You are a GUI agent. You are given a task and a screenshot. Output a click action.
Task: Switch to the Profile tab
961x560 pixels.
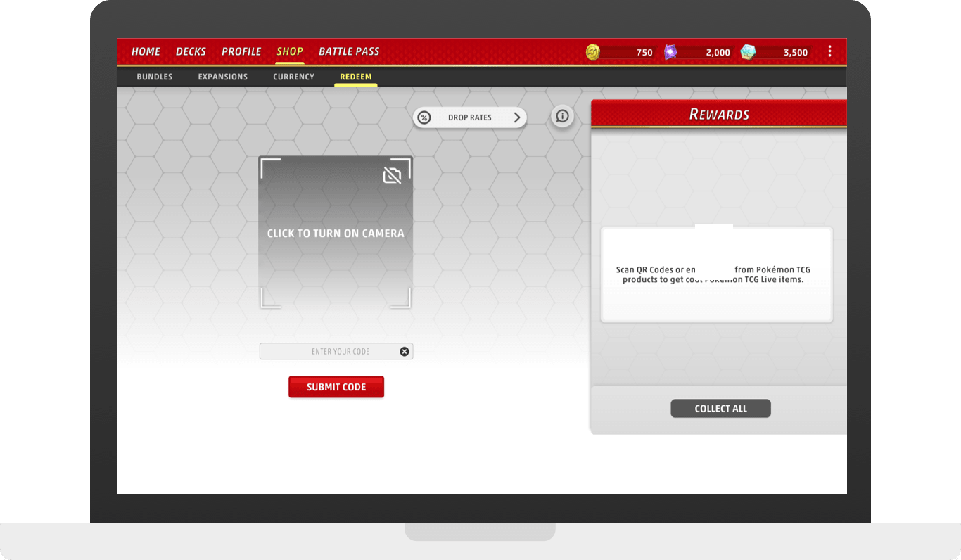(x=241, y=51)
